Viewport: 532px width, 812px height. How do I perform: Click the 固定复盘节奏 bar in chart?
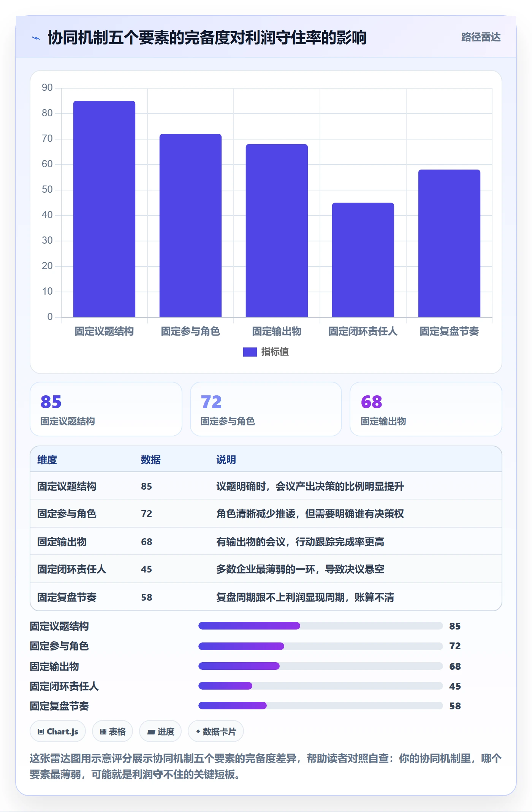tap(449, 243)
